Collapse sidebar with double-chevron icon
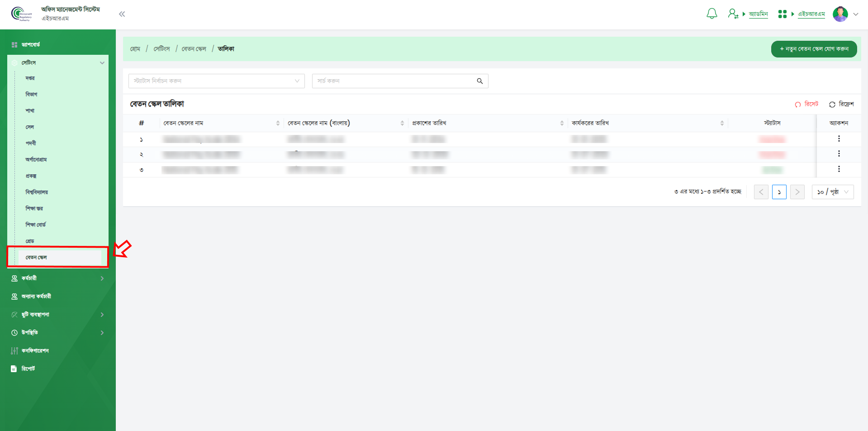This screenshot has width=868, height=431. click(x=122, y=14)
